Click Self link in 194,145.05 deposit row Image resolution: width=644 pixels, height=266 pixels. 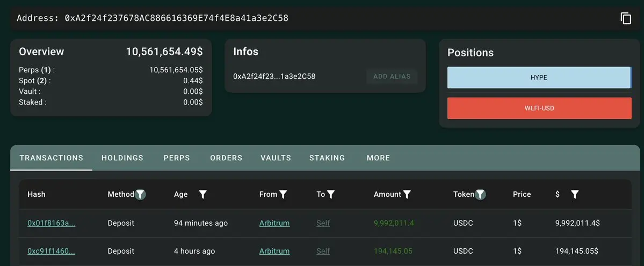(323, 251)
